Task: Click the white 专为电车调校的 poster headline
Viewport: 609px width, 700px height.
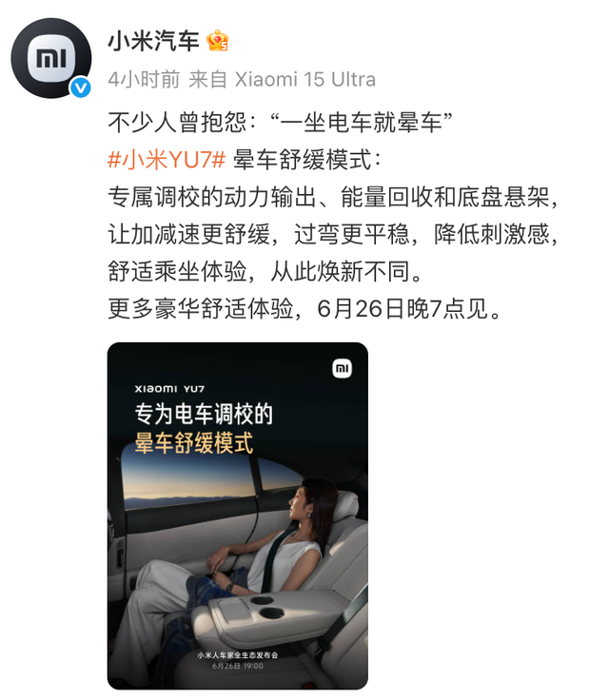Action: pyautogui.click(x=204, y=414)
